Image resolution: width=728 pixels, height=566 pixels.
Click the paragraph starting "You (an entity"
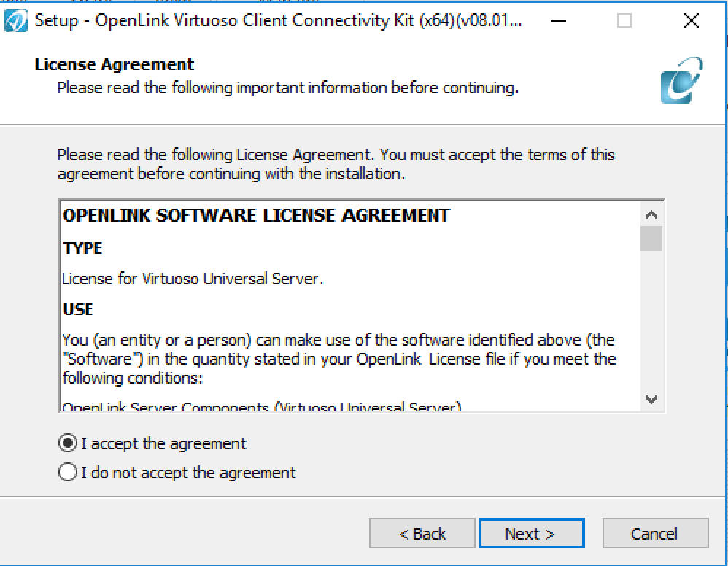pyautogui.click(x=339, y=359)
